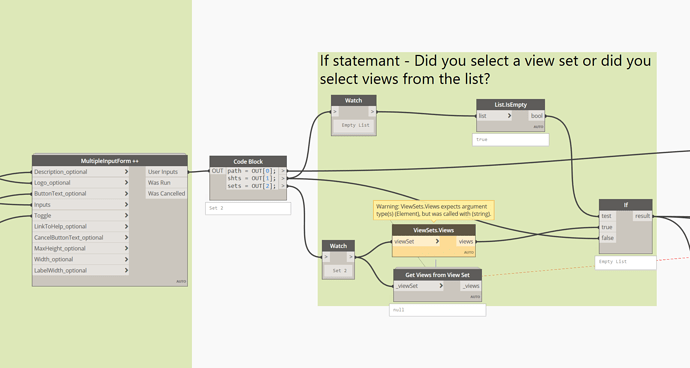
Task: Select the Code Block node header
Action: (248, 162)
